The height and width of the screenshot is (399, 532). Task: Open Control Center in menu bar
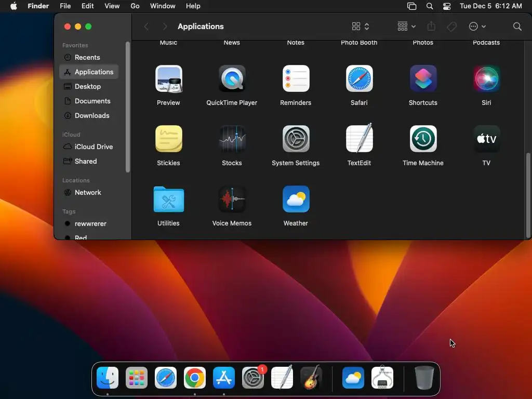(447, 6)
